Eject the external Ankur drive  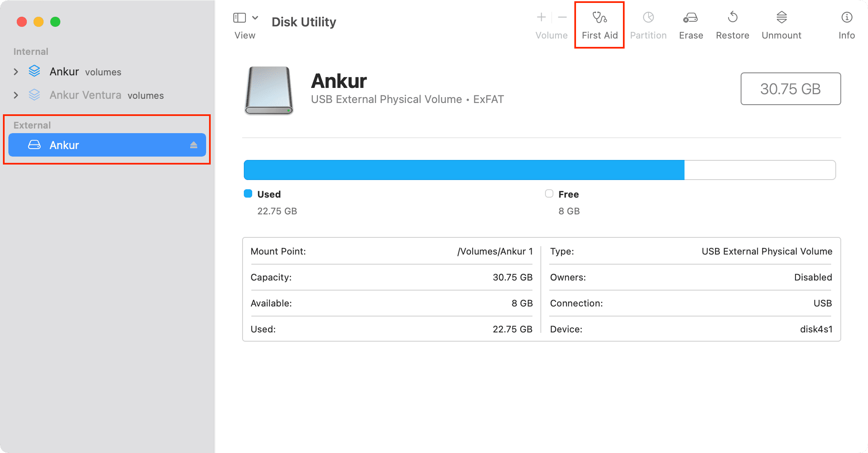tap(194, 145)
